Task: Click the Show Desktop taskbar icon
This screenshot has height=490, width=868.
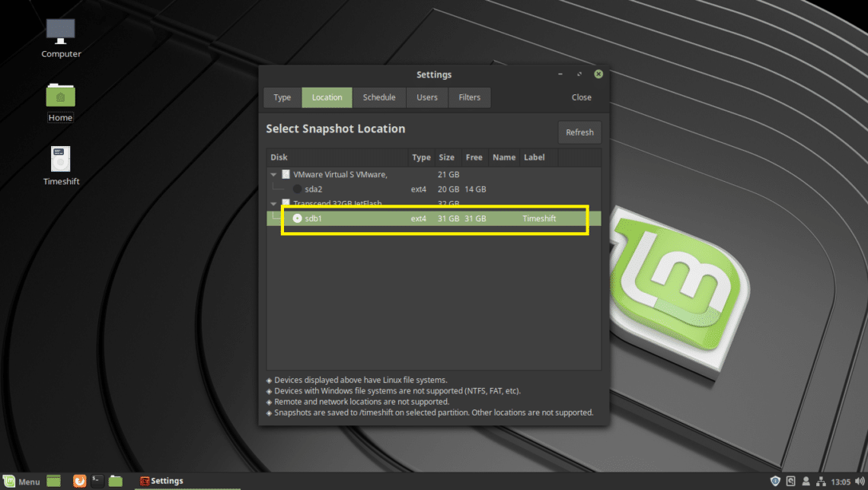Action: [x=54, y=481]
